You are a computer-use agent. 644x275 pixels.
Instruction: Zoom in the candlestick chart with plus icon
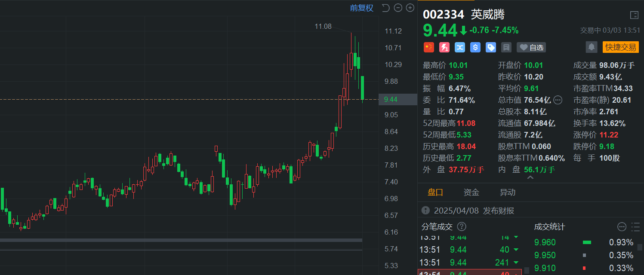(x=410, y=8)
